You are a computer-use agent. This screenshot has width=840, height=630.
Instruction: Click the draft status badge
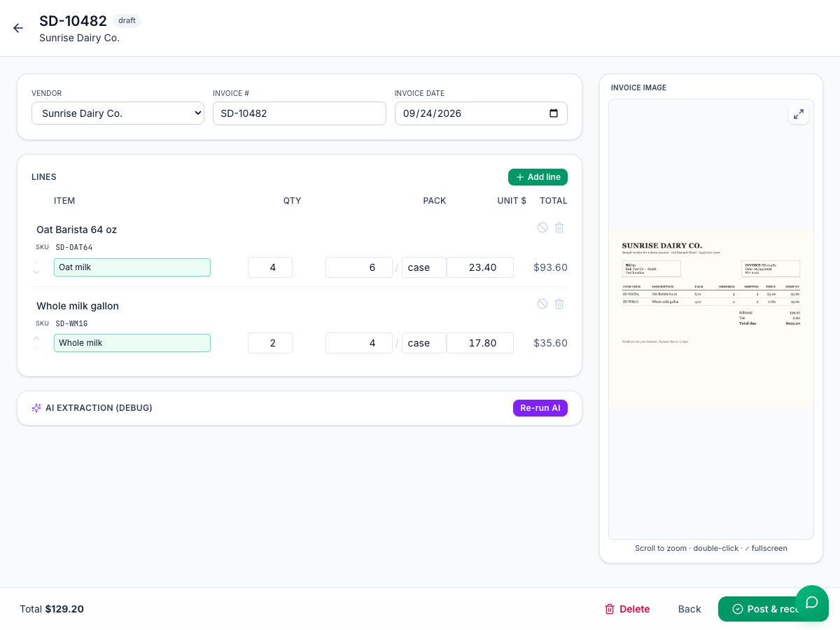tap(127, 21)
